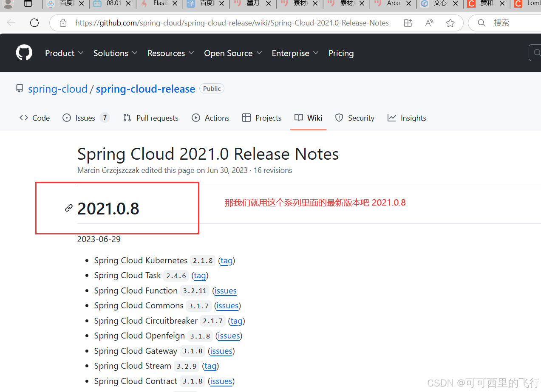
Task: Open the Spring Cloud Commons issues link
Action: click(x=227, y=306)
